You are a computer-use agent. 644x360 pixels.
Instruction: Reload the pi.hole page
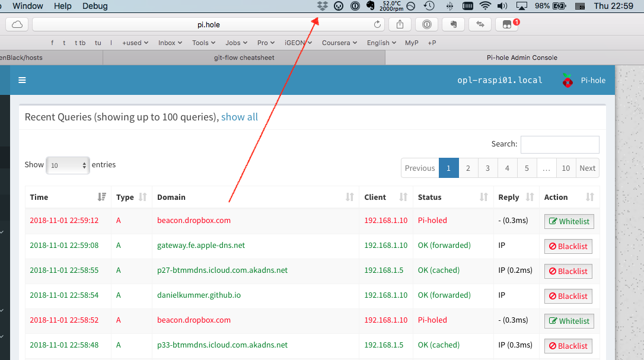pos(377,25)
